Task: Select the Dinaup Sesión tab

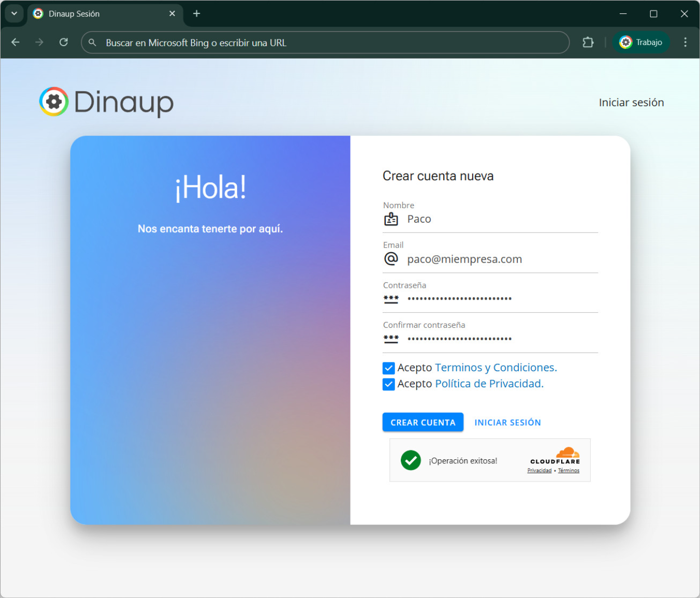Action: pos(98,14)
